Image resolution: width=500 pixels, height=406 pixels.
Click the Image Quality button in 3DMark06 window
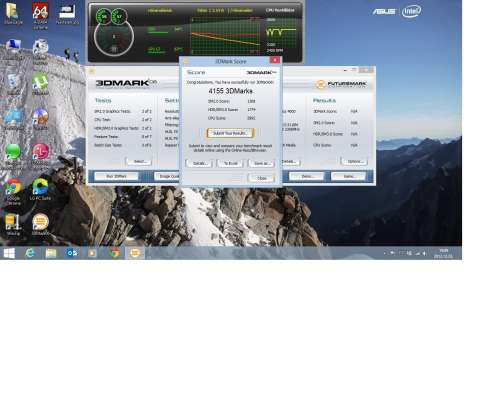pos(167,176)
